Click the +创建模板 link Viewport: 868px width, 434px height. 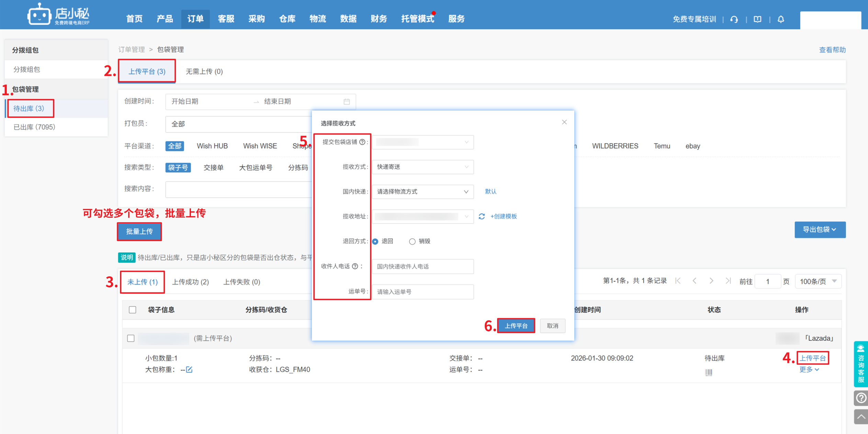pos(504,216)
